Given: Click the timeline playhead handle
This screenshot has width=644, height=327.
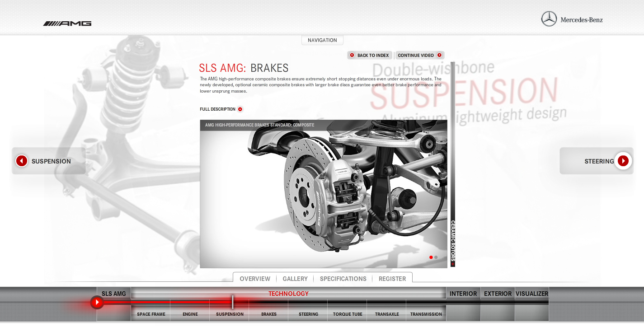Looking at the screenshot, I should (x=233, y=302).
